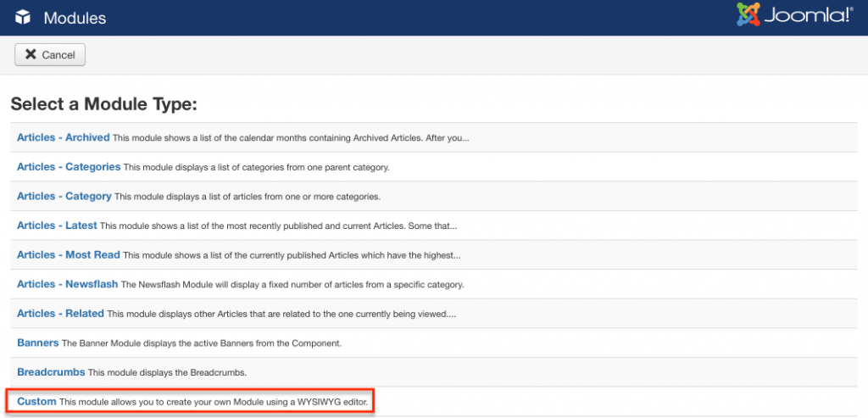Click description 'most recently published and current Articles'
Viewport: 868px width, 418px height.
[x=278, y=226]
